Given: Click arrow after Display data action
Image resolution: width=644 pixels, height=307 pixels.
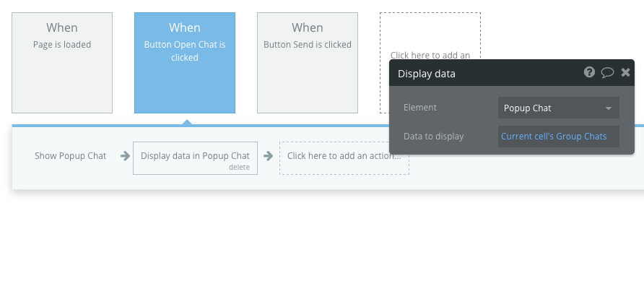Looking at the screenshot, I should (268, 156).
